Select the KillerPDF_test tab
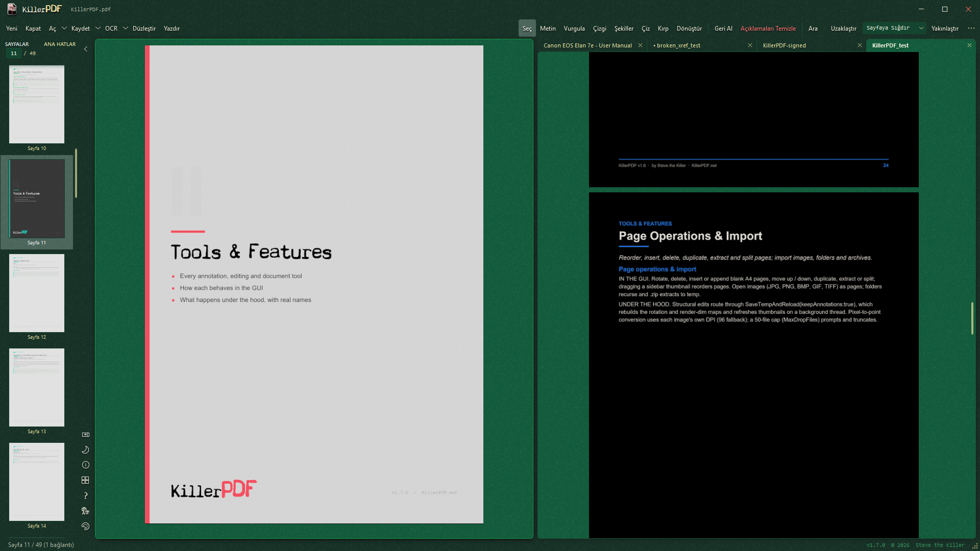The width and height of the screenshot is (980, 551). point(890,45)
